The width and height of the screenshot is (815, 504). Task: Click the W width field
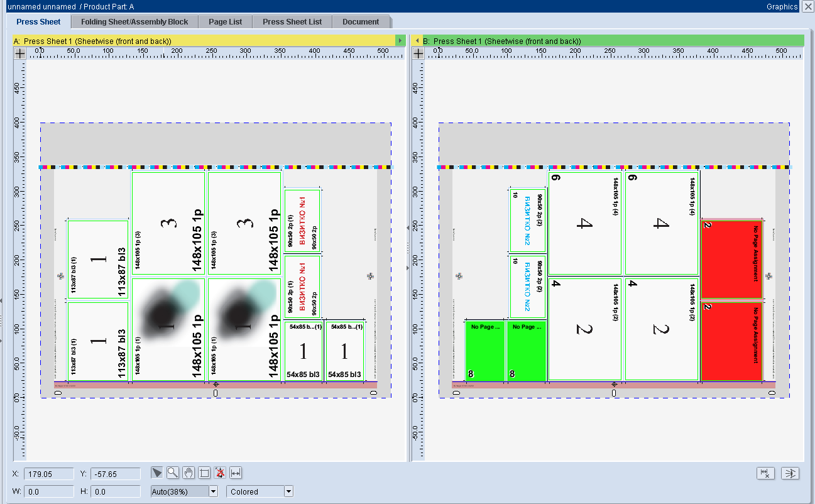48,491
